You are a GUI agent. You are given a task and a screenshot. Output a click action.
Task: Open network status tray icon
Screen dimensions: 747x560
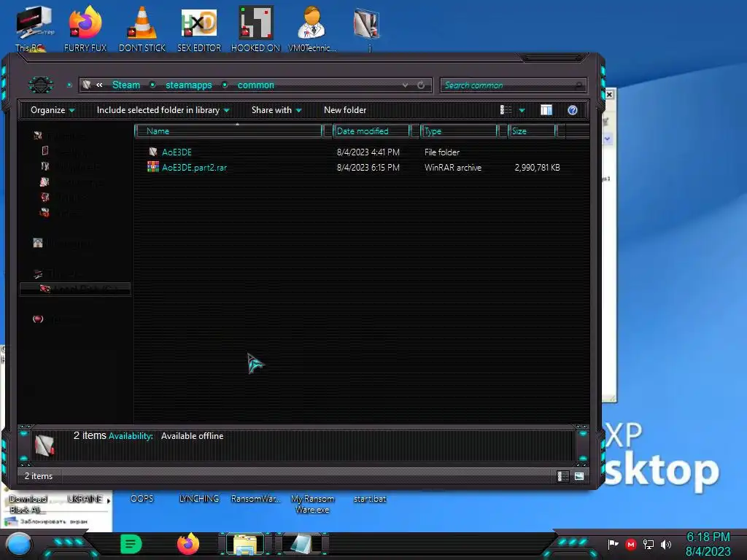coord(649,544)
